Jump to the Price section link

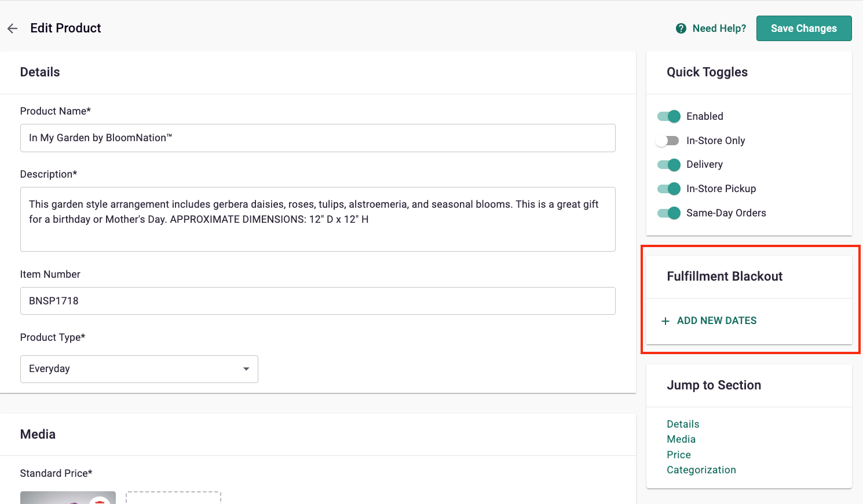click(x=679, y=455)
